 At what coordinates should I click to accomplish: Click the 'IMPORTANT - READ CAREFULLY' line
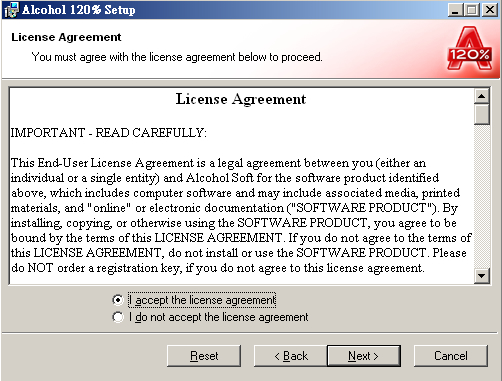coord(109,133)
